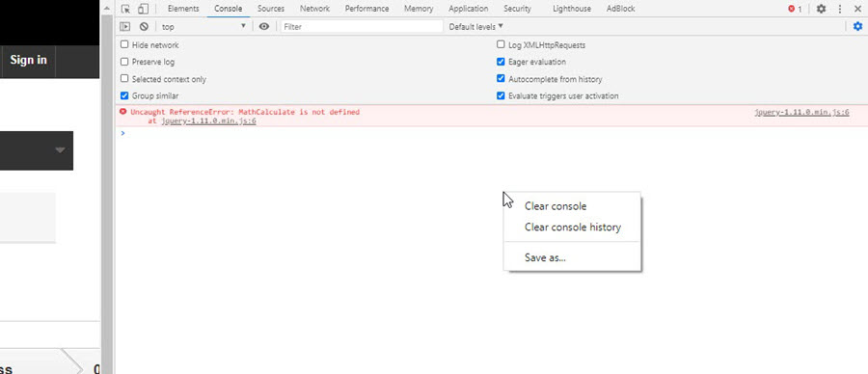Toggle Hide network checkbox
Screen dimensions: 868x374
pos(124,44)
